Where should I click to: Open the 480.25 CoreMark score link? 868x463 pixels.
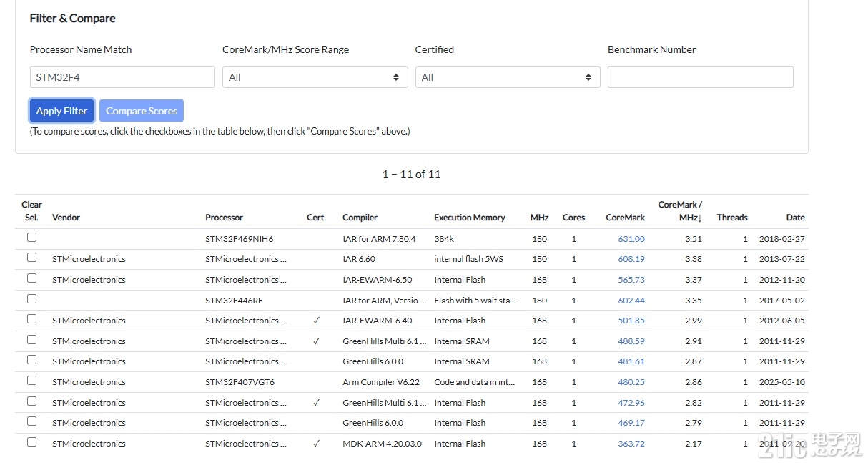point(631,382)
